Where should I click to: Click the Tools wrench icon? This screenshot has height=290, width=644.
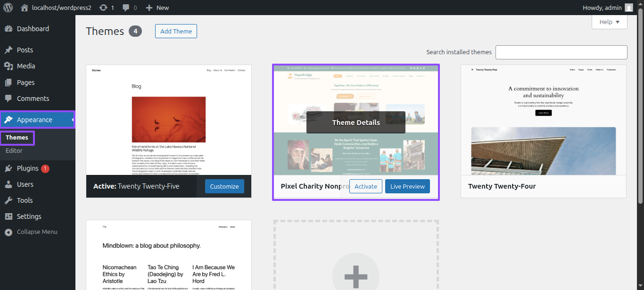8,200
